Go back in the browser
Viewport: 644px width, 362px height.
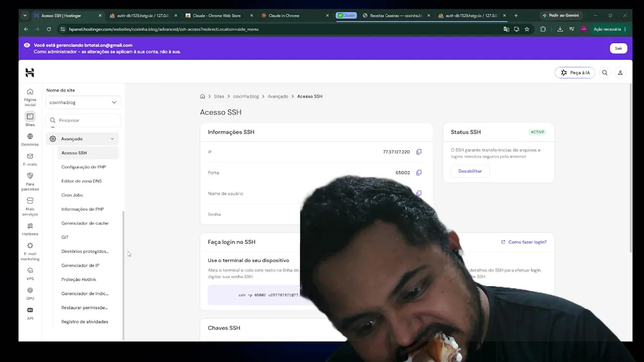(26, 29)
